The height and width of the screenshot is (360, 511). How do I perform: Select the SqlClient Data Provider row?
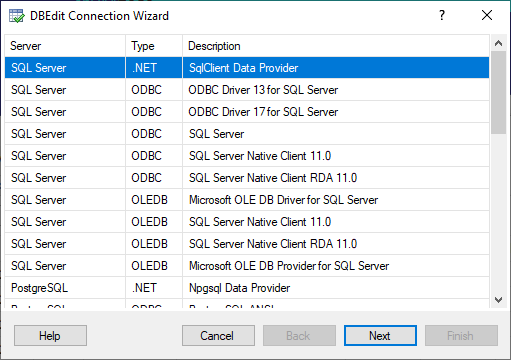[247, 68]
